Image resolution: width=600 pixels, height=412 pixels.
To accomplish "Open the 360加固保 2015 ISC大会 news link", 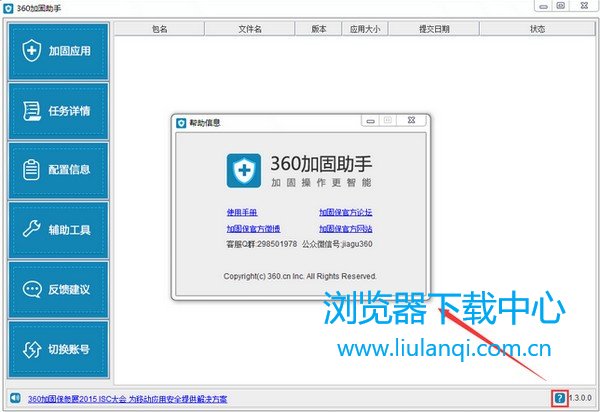I will tap(127, 399).
